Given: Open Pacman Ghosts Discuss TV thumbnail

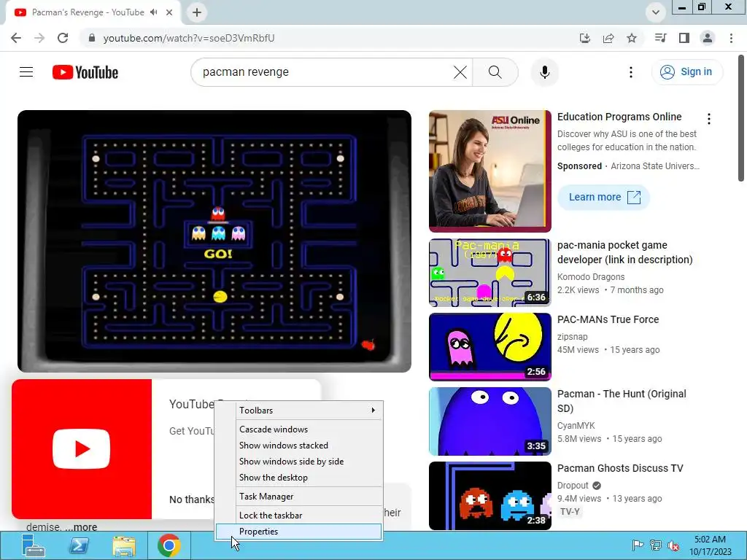Looking at the screenshot, I should pyautogui.click(x=489, y=496).
